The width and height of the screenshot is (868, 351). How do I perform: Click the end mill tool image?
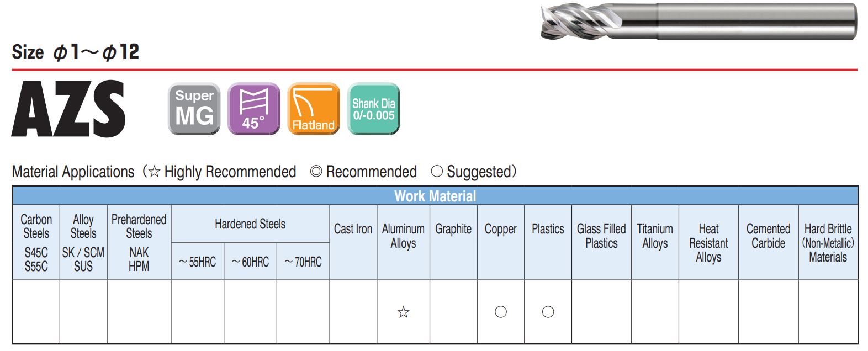pos(698,21)
